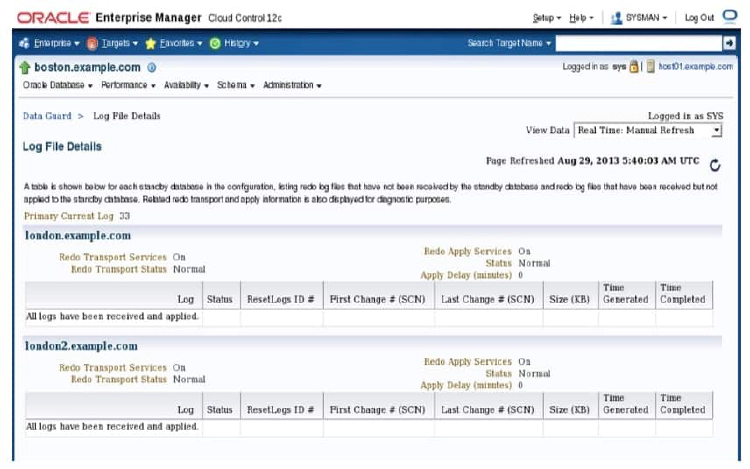The image size is (750, 469).
Task: Click the refresh page icon
Action: pos(715,165)
